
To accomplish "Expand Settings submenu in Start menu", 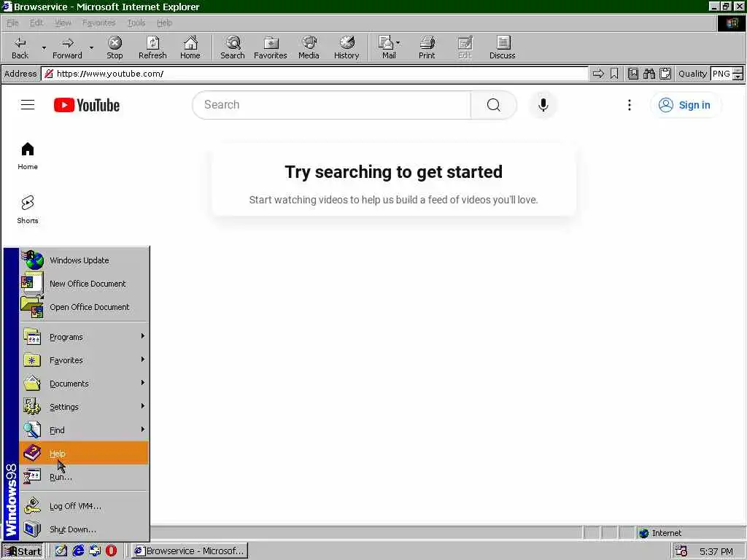I will tap(84, 407).
